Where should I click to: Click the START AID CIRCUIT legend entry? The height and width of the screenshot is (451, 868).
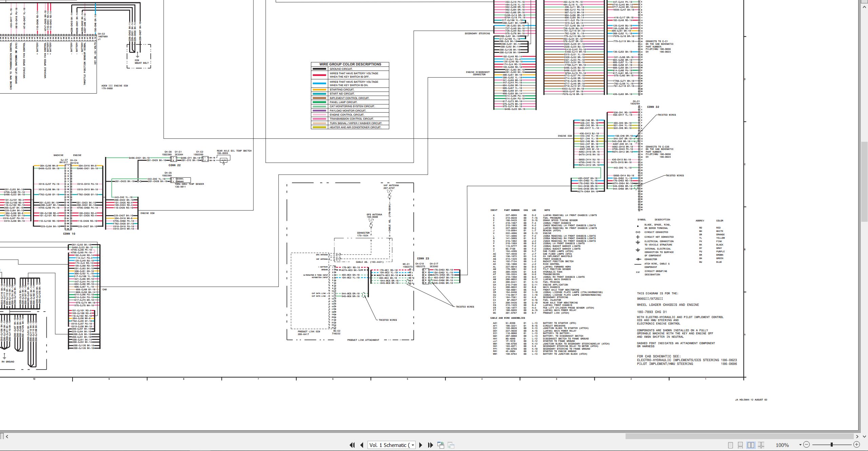(342, 94)
